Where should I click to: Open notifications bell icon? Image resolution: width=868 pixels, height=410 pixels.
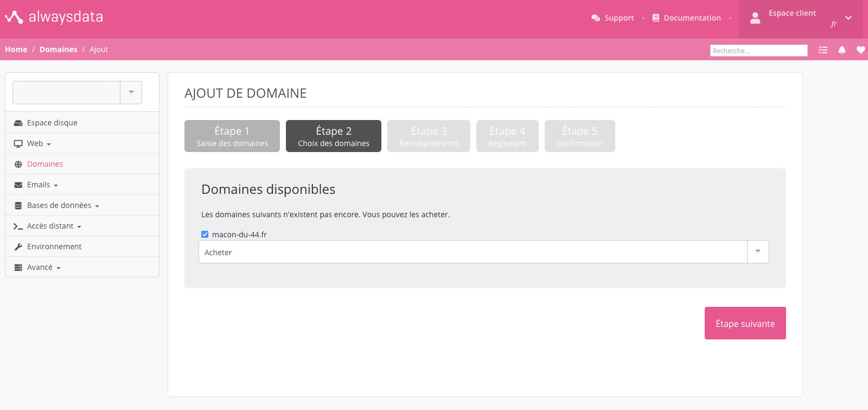point(842,50)
